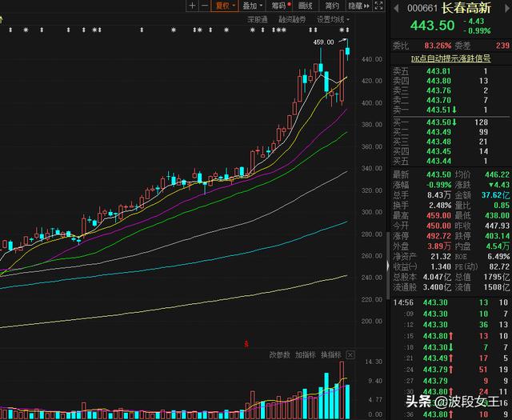
Task: Select the 画线 drawing tool
Action: tap(306, 6)
